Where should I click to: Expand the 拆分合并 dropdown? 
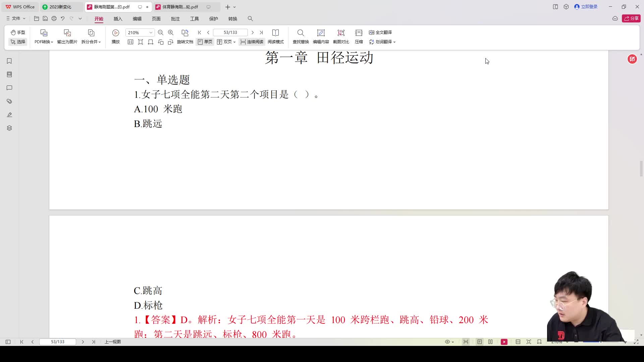pyautogui.click(x=91, y=42)
